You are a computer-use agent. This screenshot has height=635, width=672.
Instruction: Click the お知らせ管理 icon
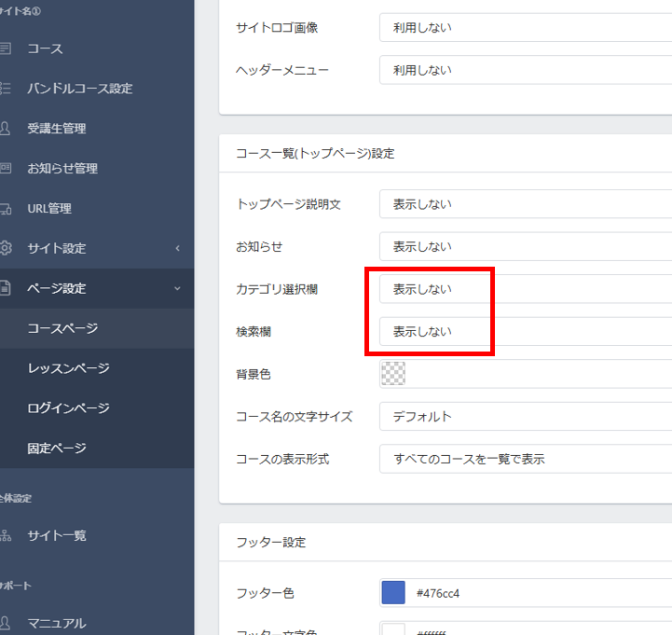coord(6,169)
